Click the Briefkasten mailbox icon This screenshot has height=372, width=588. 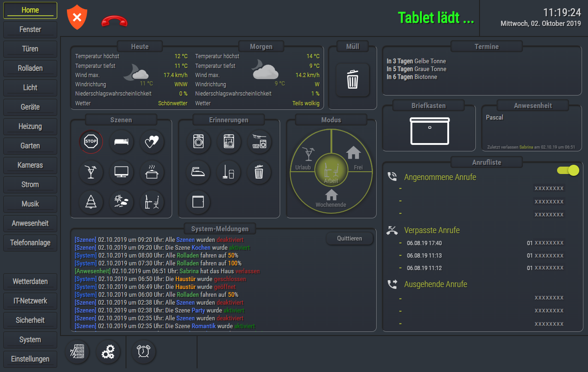pos(430,131)
